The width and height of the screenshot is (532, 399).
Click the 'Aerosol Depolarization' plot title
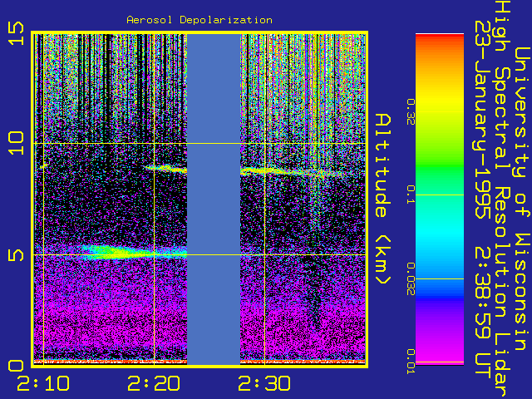coord(199,20)
